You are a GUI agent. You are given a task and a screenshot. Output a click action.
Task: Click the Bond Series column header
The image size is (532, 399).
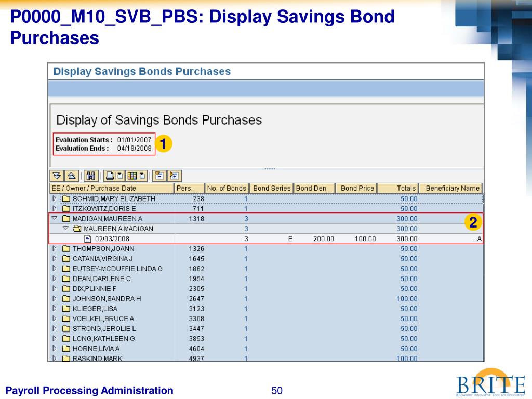(x=272, y=188)
